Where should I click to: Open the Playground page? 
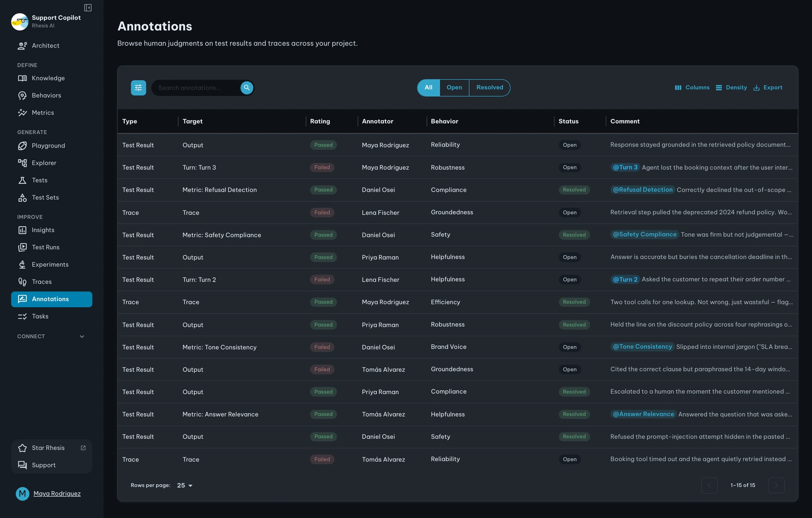coord(52,146)
